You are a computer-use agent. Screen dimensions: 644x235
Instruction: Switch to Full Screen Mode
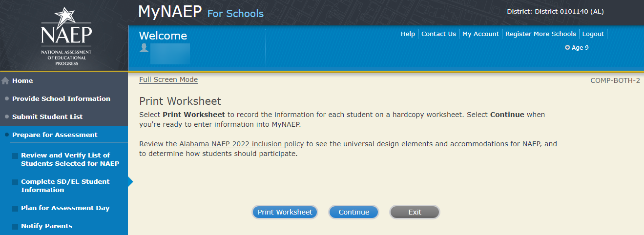(168, 80)
